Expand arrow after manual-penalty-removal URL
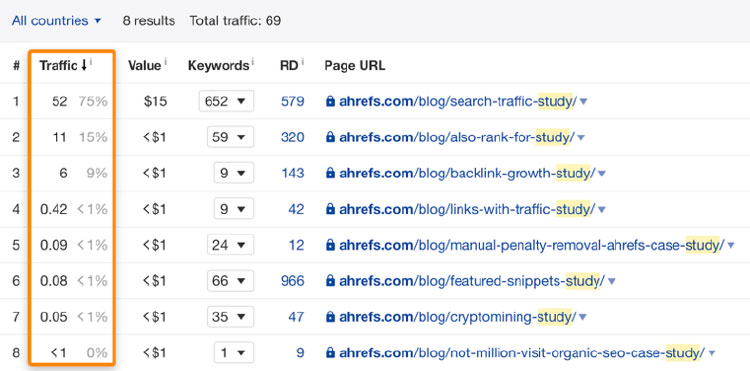The image size is (750, 371). (x=731, y=246)
